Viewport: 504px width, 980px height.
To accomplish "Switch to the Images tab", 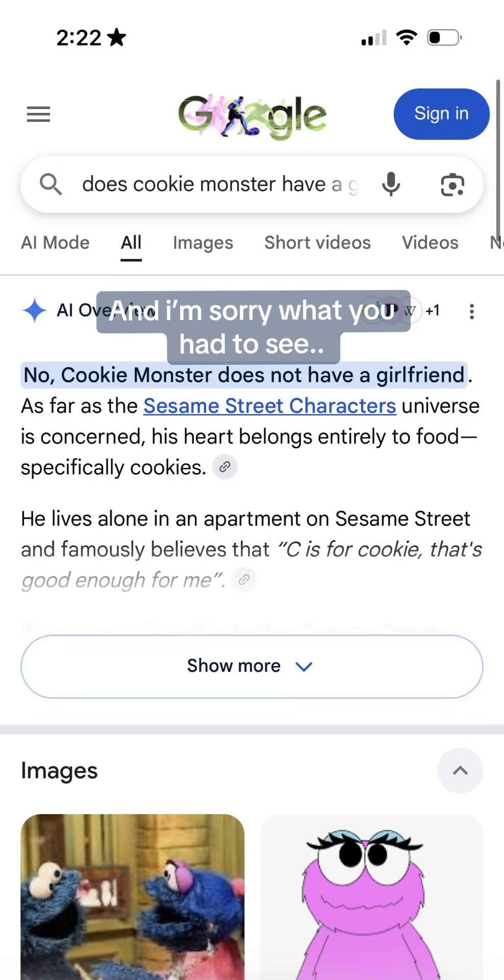I will tap(203, 243).
